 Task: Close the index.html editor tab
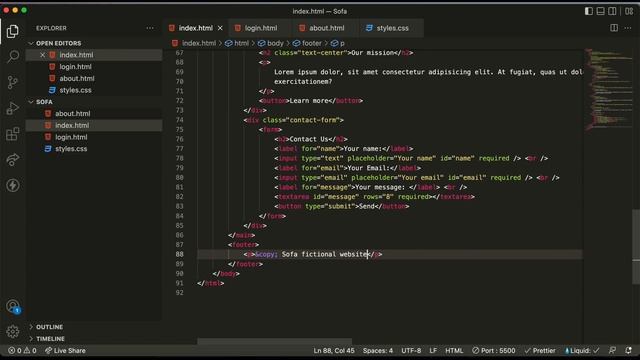point(220,28)
